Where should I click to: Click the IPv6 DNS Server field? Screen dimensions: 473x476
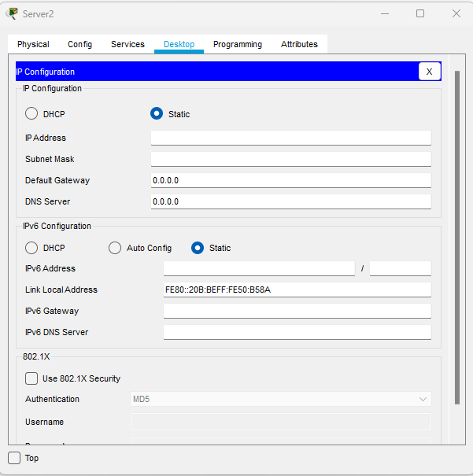coord(297,332)
